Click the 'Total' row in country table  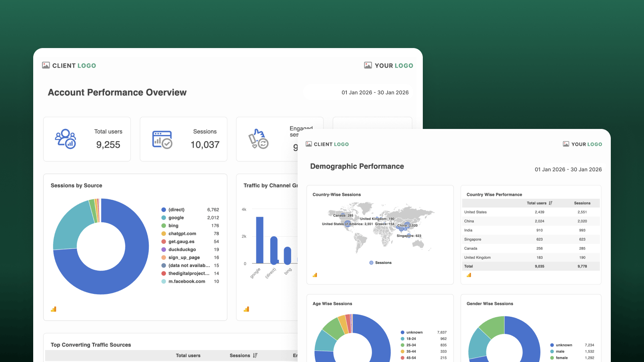pyautogui.click(x=530, y=266)
